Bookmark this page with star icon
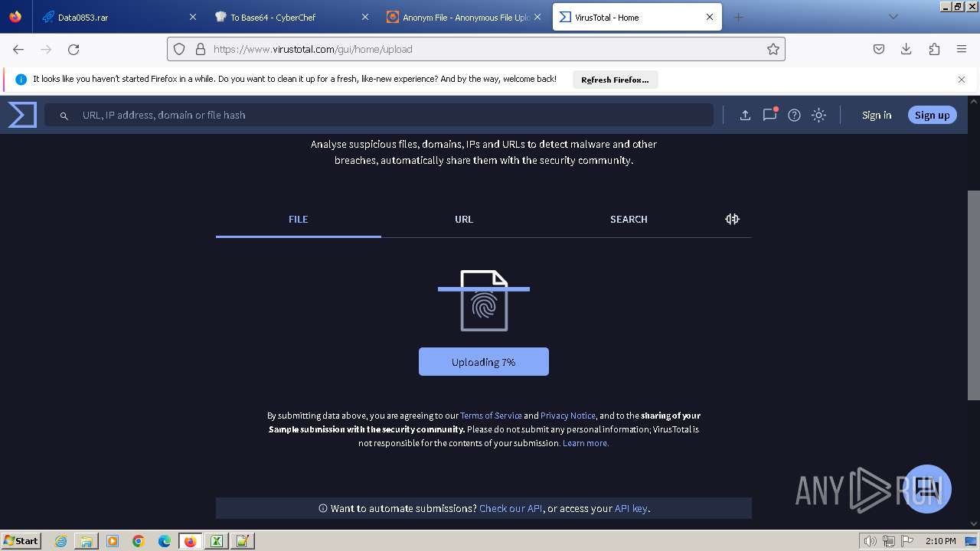This screenshot has height=551, width=980. 773,49
